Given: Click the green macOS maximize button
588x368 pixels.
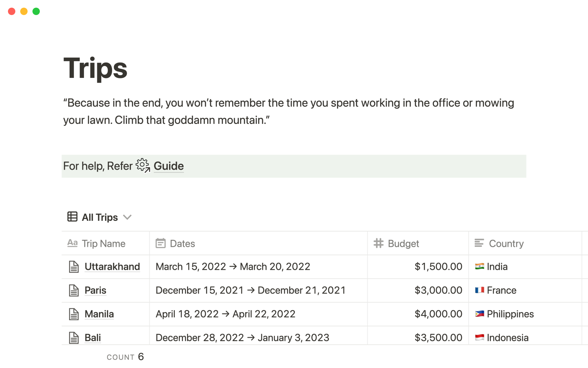Looking at the screenshot, I should coord(36,11).
